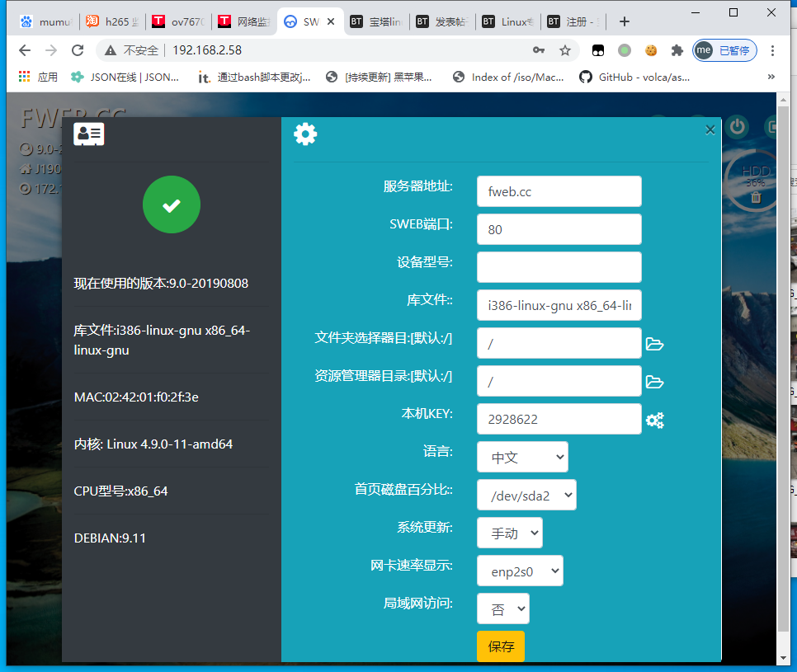Open the 应用 apps shortcut
The height and width of the screenshot is (672, 797).
38,78
